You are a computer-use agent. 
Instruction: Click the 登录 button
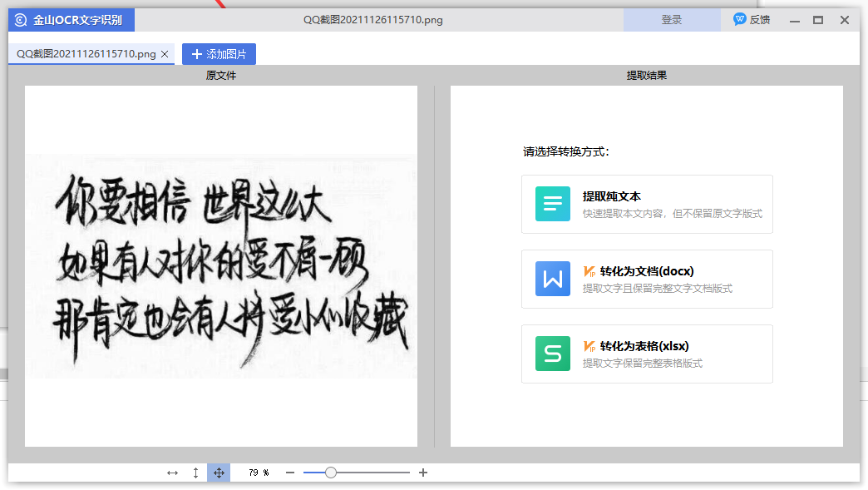point(672,20)
